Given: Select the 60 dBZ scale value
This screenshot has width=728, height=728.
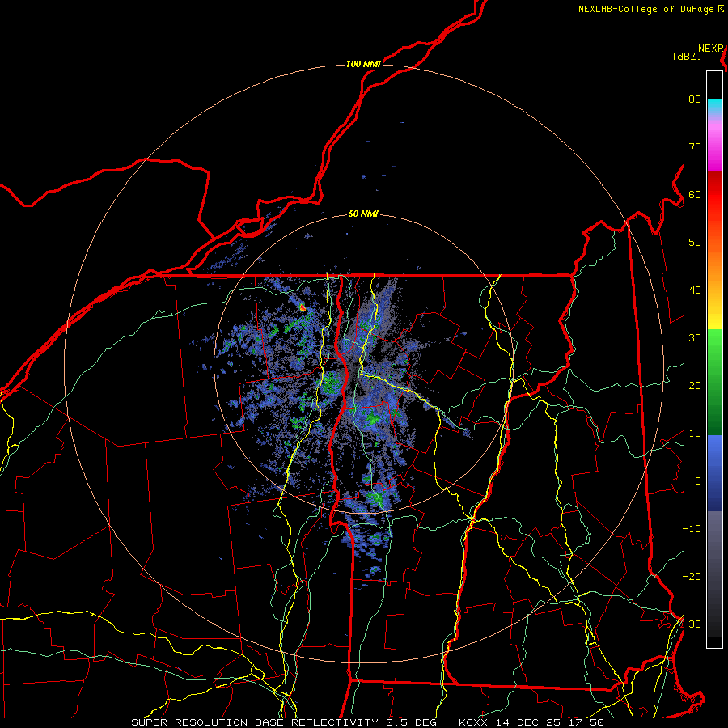Looking at the screenshot, I should (x=695, y=194).
